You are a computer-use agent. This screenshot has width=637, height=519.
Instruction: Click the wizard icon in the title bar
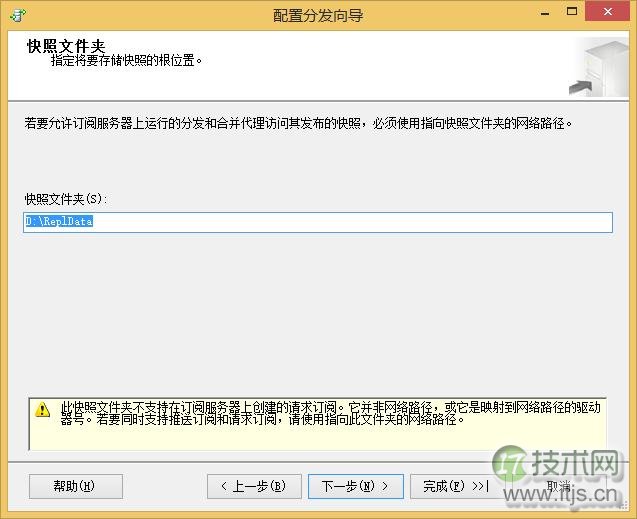pyautogui.click(x=18, y=15)
